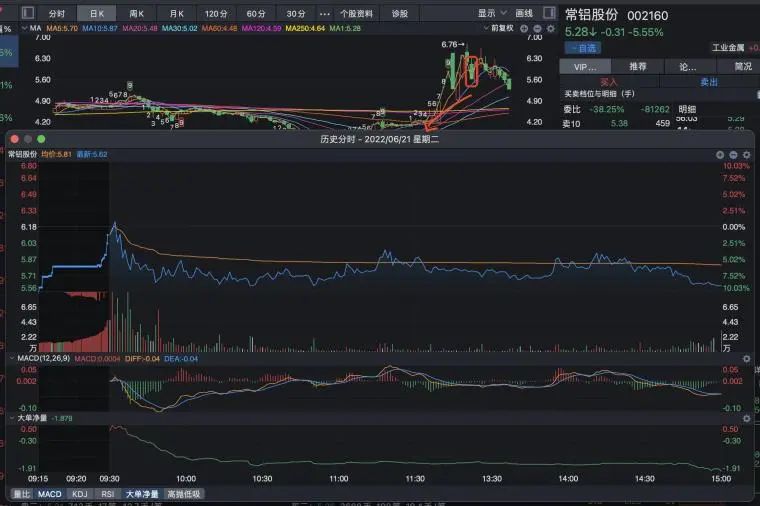Click the 6.76 high price marker
Image resolution: width=760 pixels, height=506 pixels.
(453, 45)
